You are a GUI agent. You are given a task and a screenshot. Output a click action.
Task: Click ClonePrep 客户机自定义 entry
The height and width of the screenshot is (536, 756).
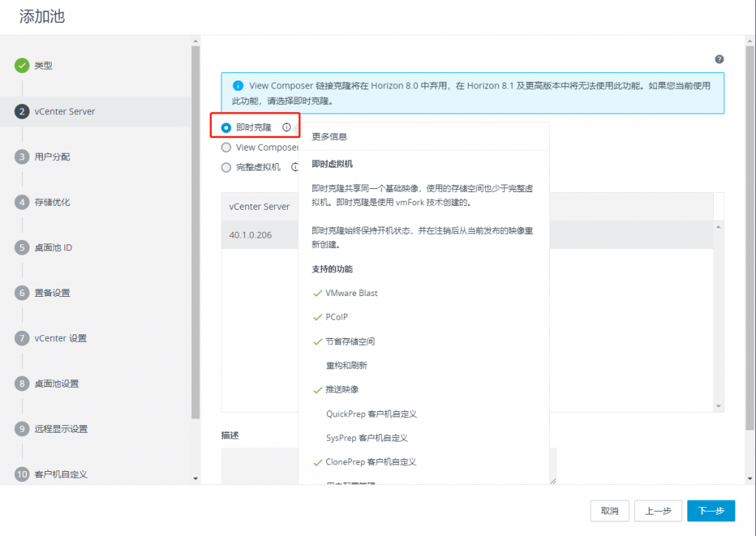[371, 461]
